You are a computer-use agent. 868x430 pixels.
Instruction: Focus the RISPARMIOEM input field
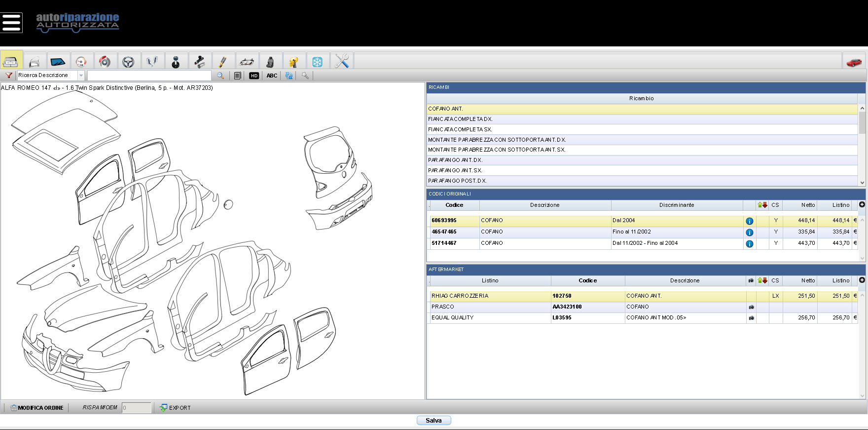137,408
